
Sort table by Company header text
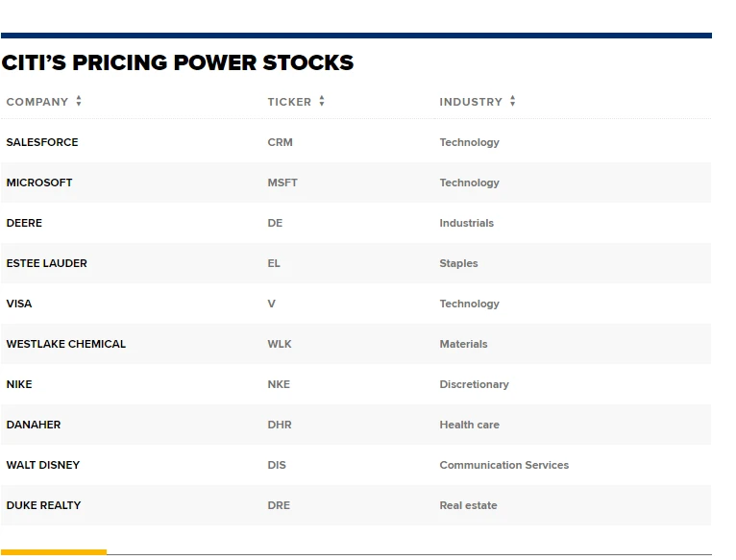pyautogui.click(x=37, y=102)
